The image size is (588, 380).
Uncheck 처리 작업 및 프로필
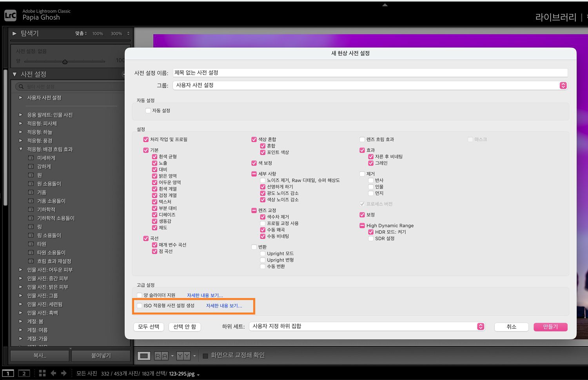coord(146,140)
